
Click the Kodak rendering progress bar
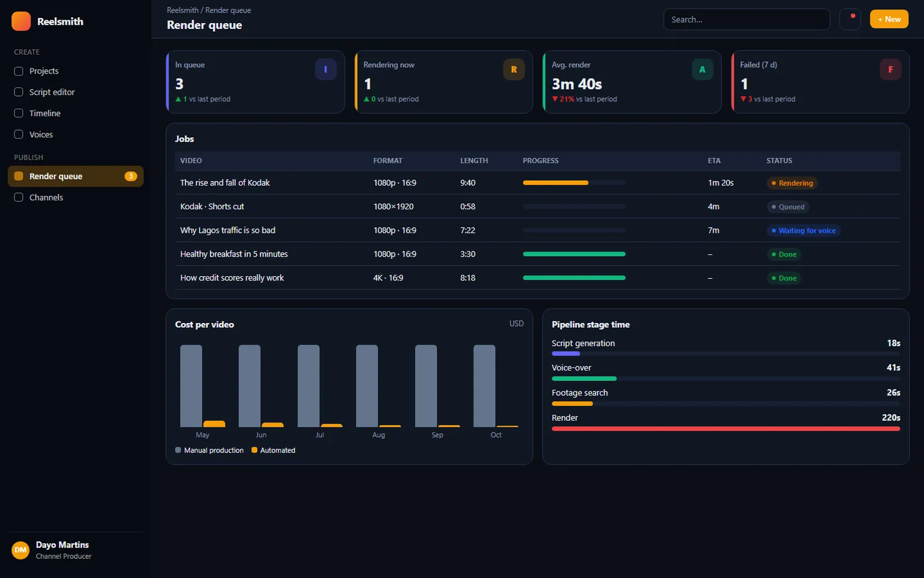point(574,183)
